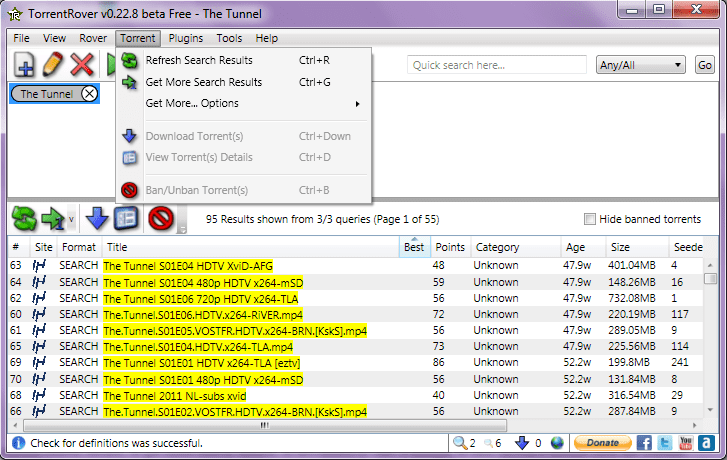The image size is (727, 460).
Task: Sort by the Title column header
Action: 251,247
